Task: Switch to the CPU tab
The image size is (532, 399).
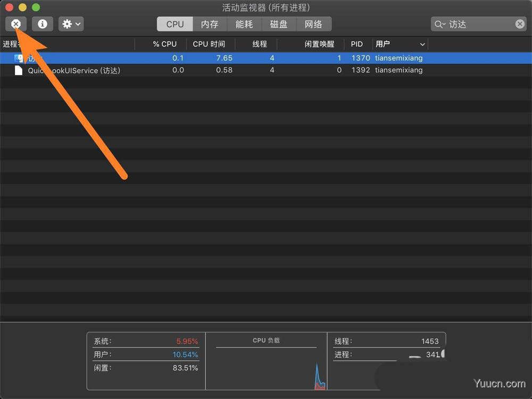Action: pos(174,24)
